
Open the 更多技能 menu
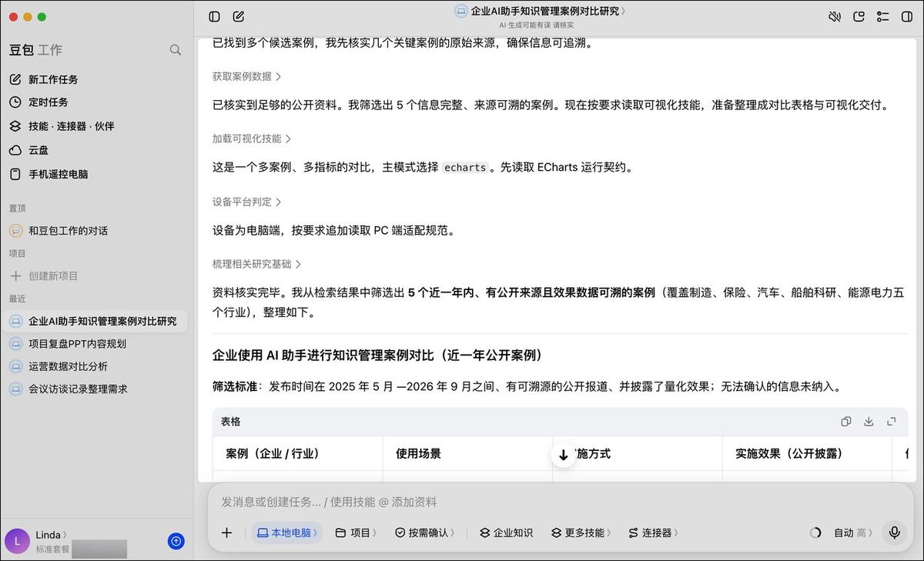(x=581, y=533)
